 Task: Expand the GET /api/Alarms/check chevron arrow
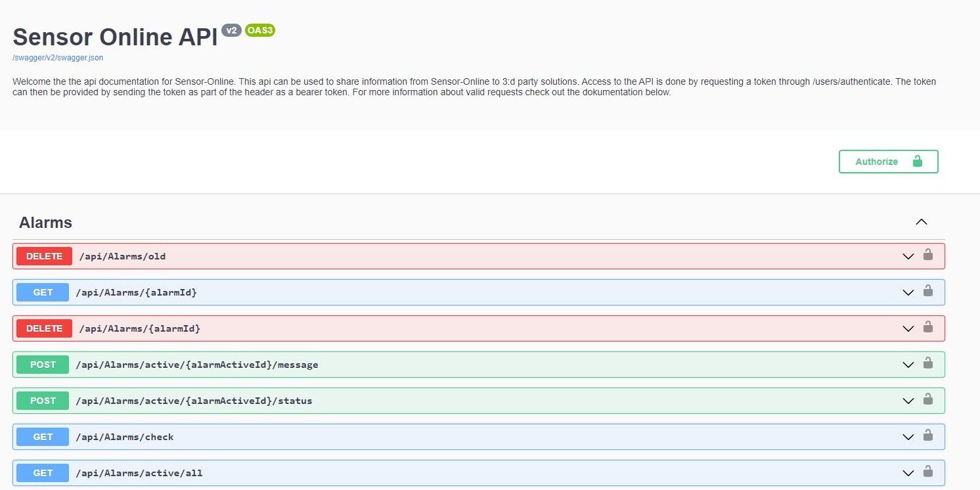tap(908, 437)
